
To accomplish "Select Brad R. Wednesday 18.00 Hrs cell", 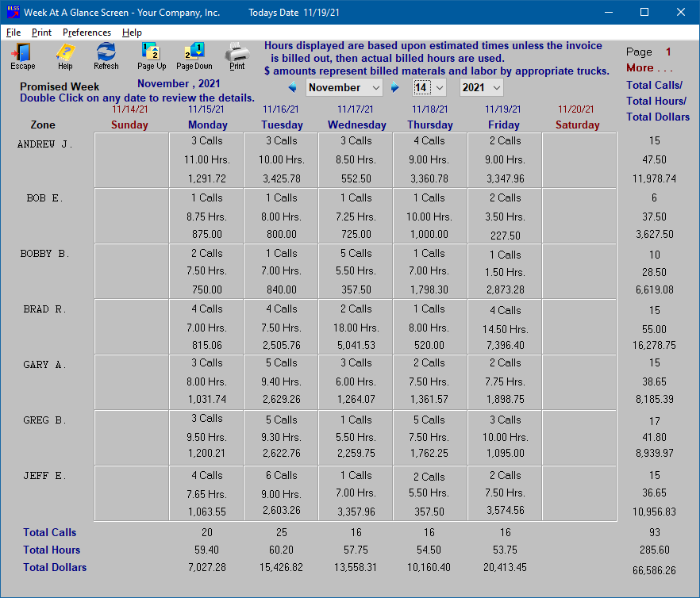I will point(356,328).
